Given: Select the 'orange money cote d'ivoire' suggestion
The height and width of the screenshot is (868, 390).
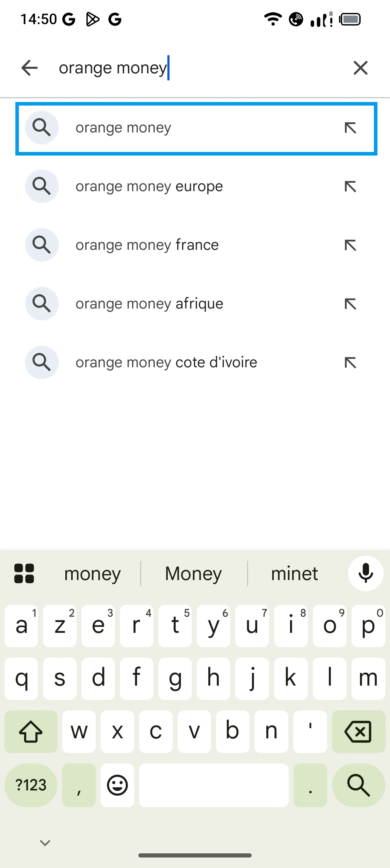Looking at the screenshot, I should (x=166, y=362).
